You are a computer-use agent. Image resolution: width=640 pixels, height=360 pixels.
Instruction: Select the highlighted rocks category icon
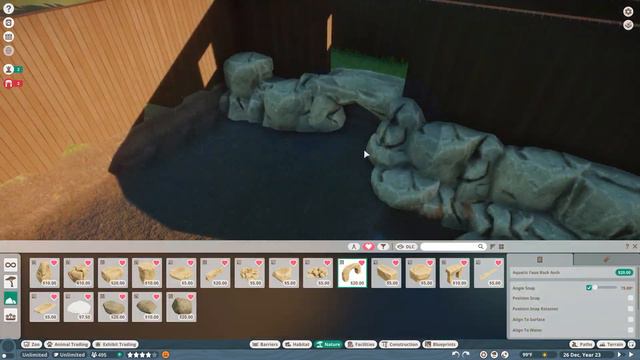tap(11, 299)
